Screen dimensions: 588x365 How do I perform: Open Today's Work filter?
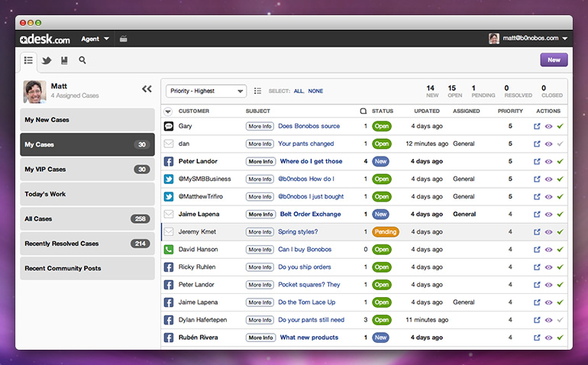(87, 194)
